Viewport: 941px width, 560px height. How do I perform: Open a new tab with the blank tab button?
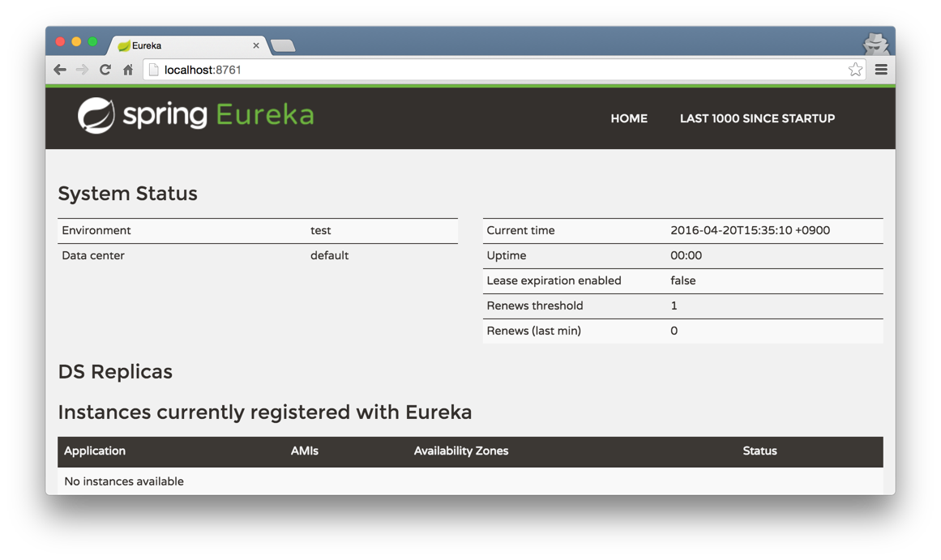[283, 45]
